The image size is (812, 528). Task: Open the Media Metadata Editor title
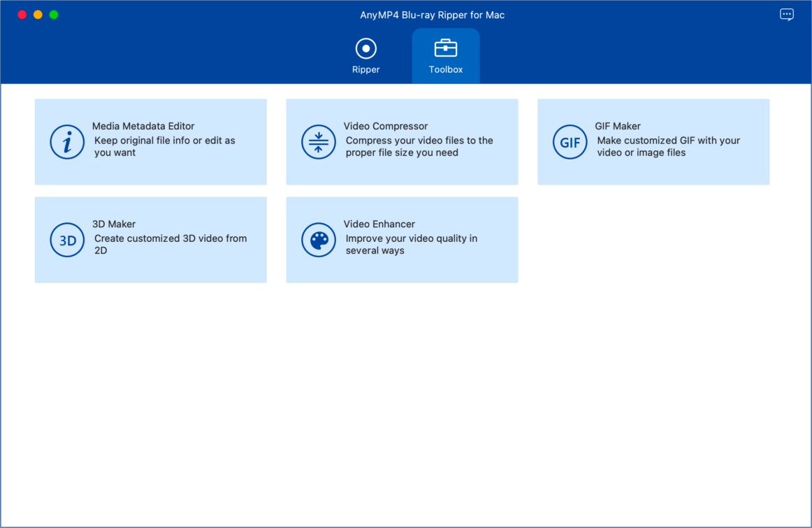(x=143, y=126)
